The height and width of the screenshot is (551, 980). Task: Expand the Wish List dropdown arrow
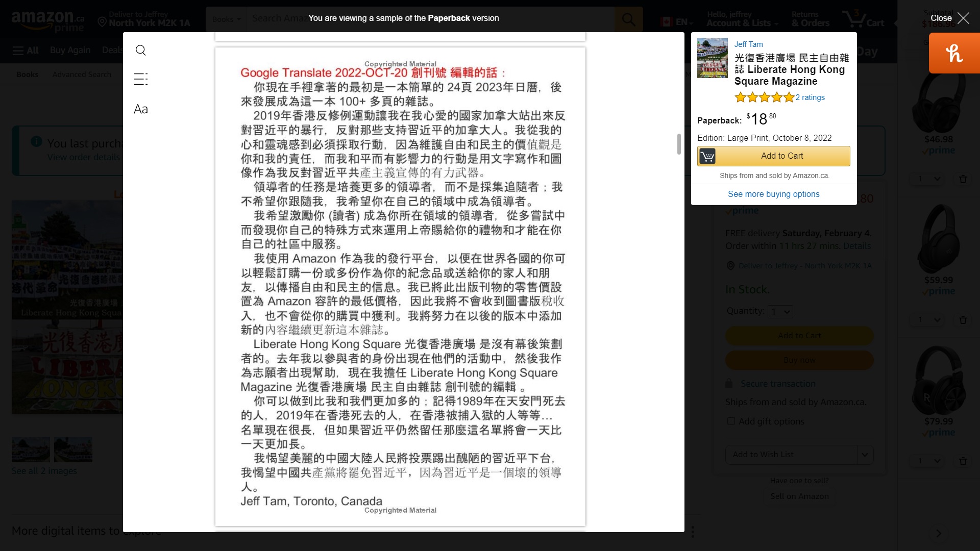(x=865, y=455)
